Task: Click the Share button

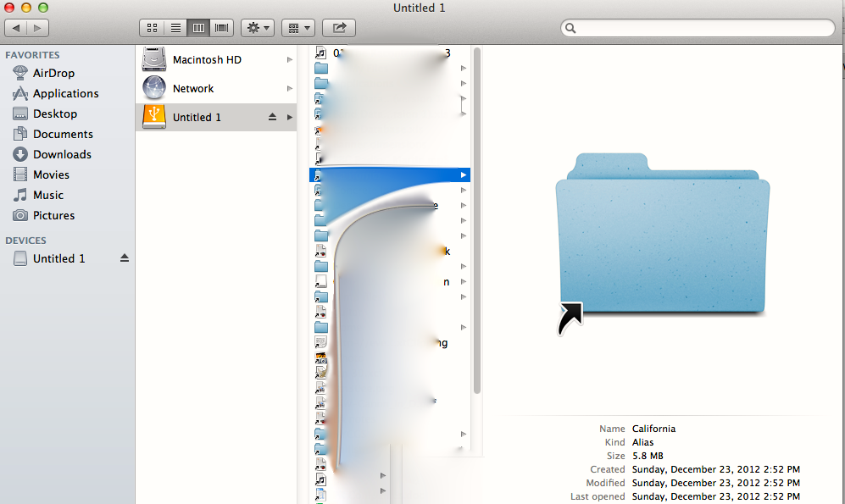Action: [338, 27]
